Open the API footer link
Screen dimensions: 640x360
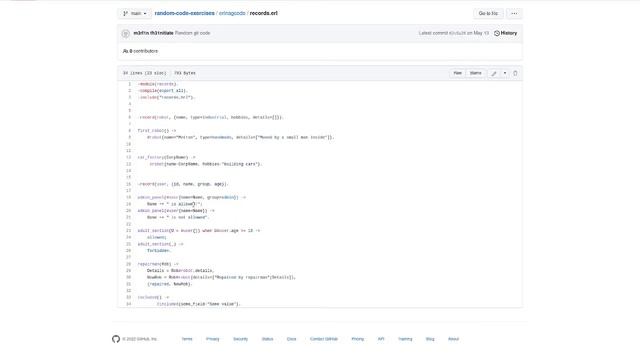pos(381,339)
